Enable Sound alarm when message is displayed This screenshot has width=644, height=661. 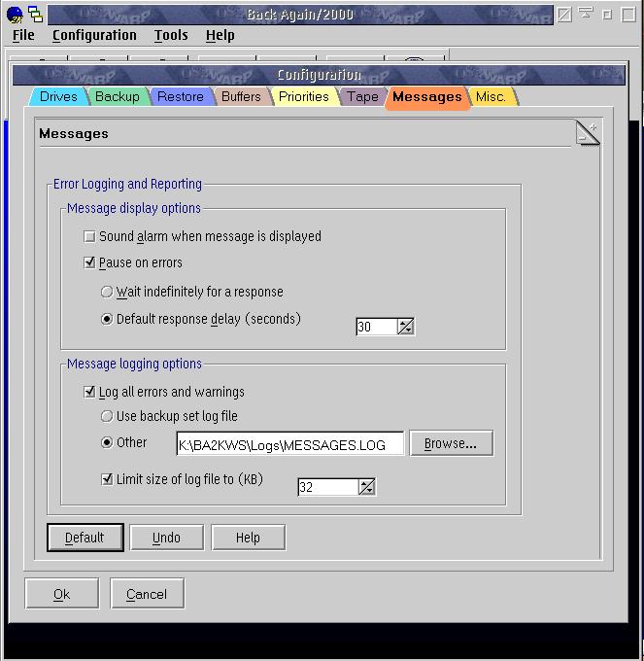tap(203, 236)
